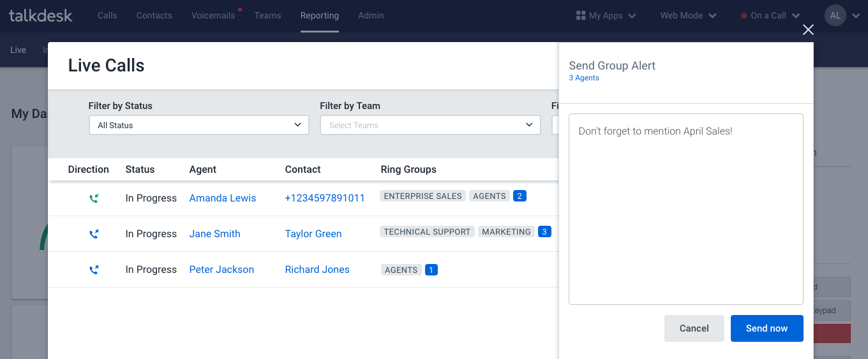Click the Live Calls heading

tap(107, 65)
